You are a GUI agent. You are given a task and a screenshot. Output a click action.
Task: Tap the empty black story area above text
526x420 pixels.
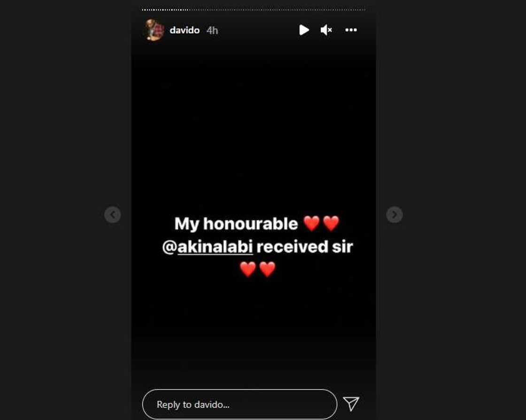253,127
